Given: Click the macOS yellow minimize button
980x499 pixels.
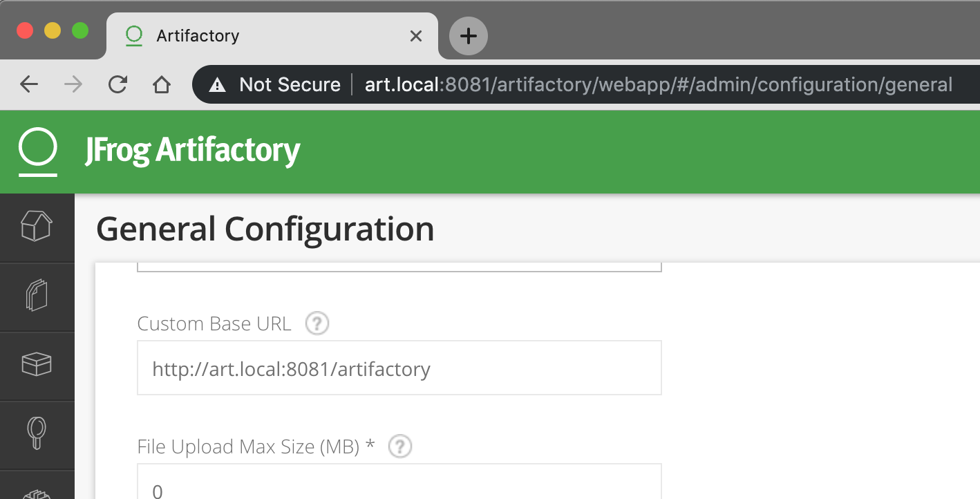Looking at the screenshot, I should (x=53, y=30).
